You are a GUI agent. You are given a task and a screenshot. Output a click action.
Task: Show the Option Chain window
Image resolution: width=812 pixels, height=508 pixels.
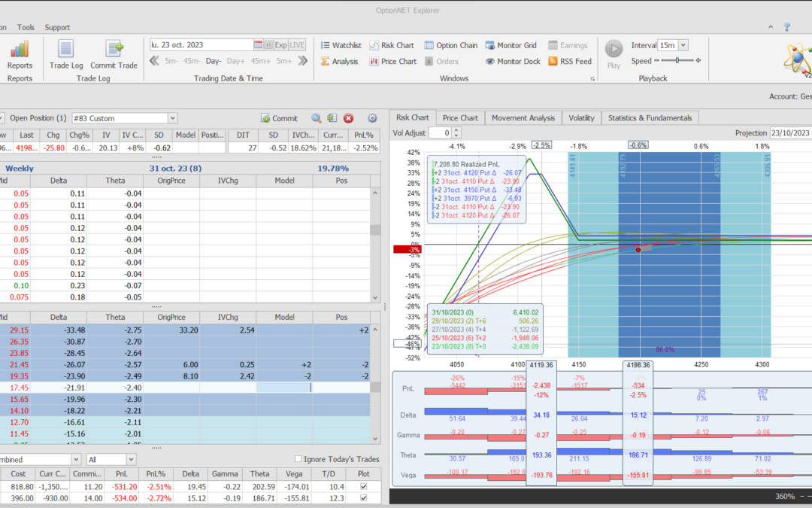pyautogui.click(x=450, y=45)
